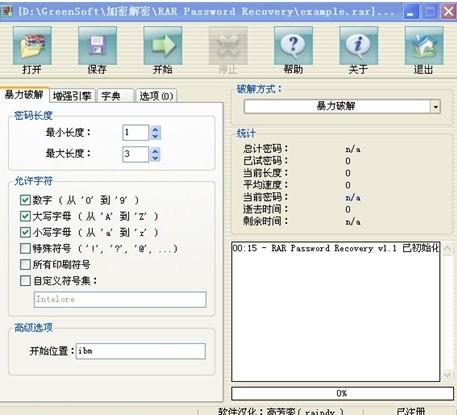Click the 开始位置 input containing ibm
Viewport: 457px width, 415px height.
tap(141, 351)
